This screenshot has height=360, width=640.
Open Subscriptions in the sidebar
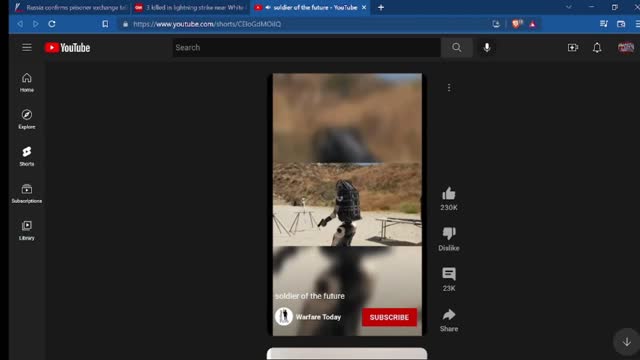pos(27,193)
